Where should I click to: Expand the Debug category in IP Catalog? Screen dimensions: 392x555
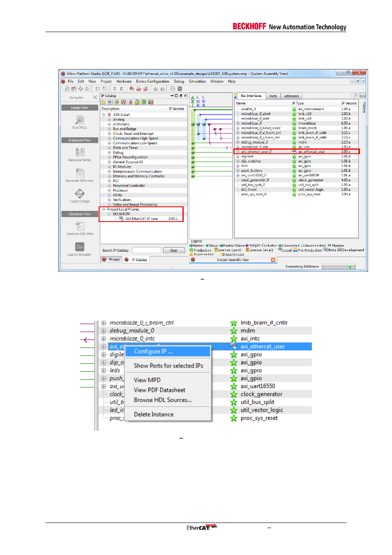tap(109, 153)
